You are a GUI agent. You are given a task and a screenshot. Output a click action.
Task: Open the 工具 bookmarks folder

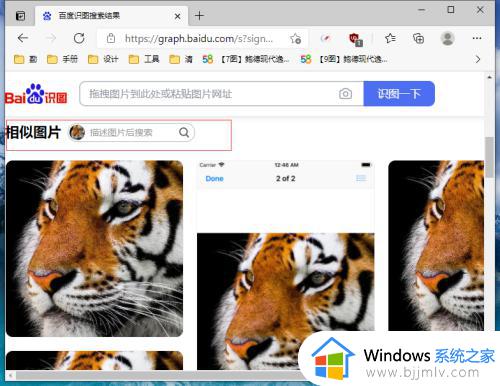tap(144, 59)
